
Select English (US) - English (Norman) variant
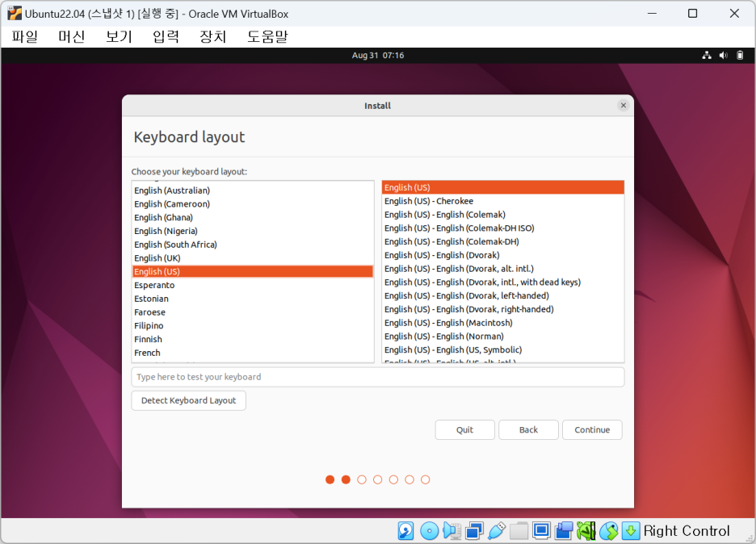[503, 336]
